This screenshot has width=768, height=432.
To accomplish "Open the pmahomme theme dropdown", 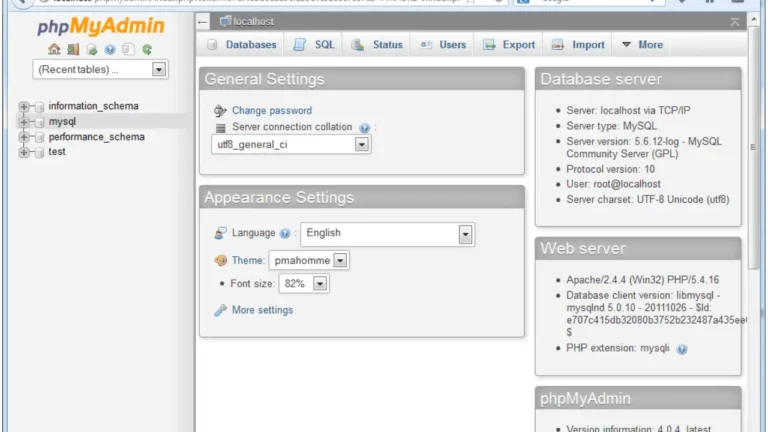I will tap(309, 261).
